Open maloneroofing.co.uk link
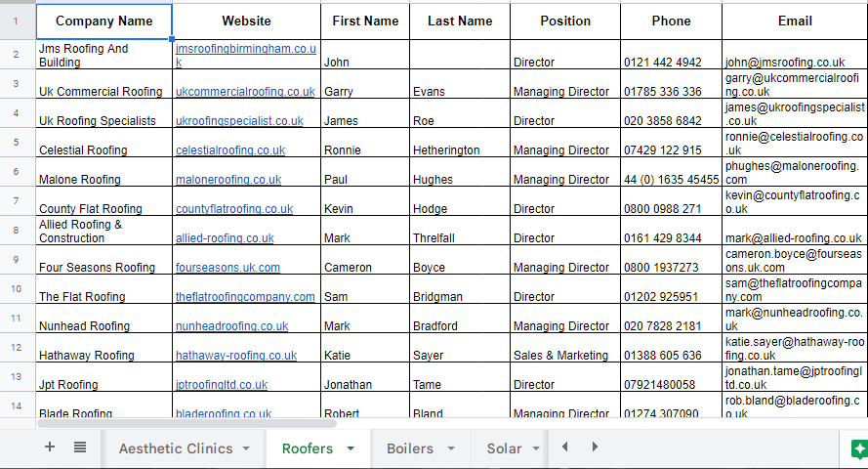868x469 pixels. coord(228,180)
